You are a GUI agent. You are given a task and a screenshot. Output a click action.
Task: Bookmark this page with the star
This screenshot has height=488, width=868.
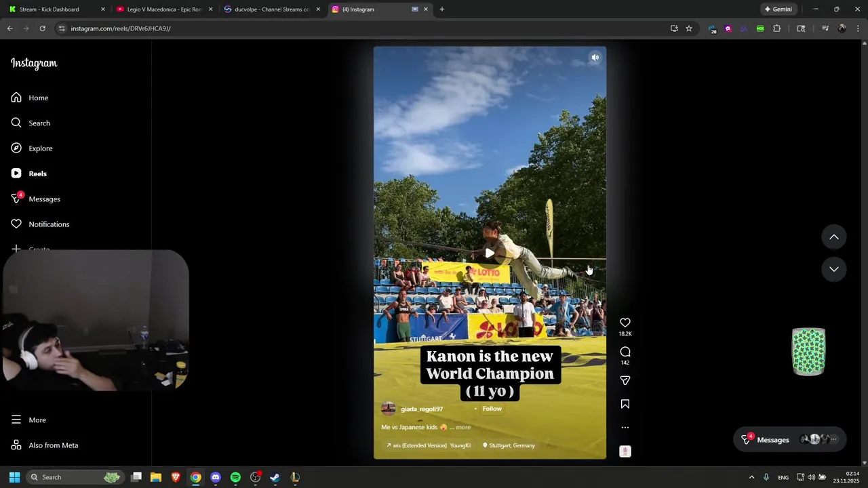[689, 28]
